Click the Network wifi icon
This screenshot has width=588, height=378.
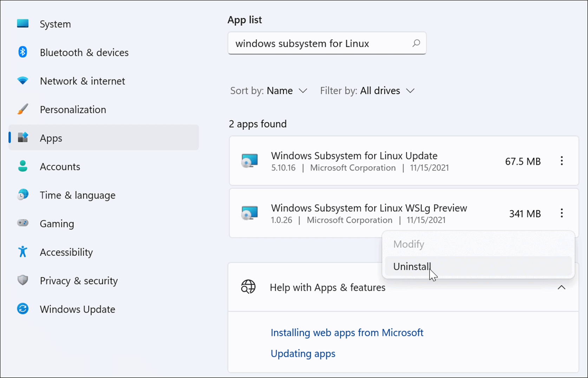pyautogui.click(x=23, y=81)
